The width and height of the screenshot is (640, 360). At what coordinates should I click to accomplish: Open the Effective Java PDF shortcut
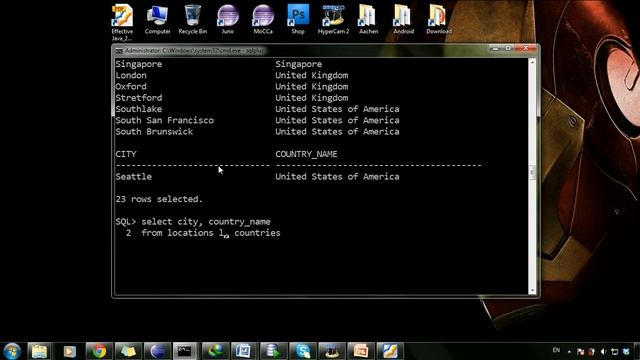[122, 22]
